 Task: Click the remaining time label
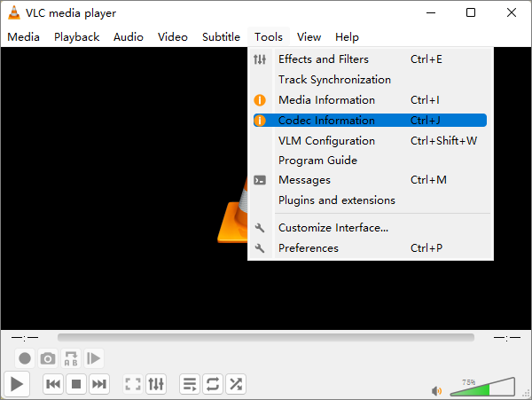[x=507, y=338]
